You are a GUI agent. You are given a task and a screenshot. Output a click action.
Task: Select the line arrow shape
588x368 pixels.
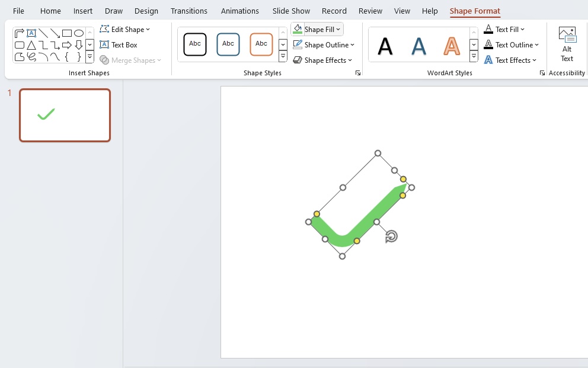point(55,33)
